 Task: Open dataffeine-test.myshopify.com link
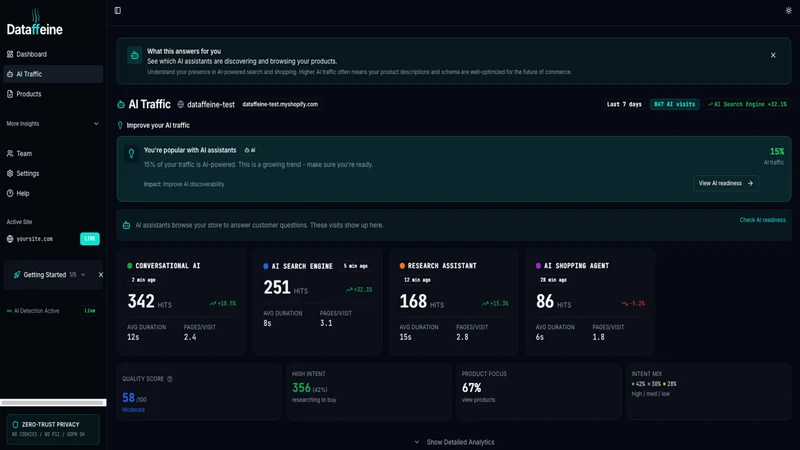[280, 104]
